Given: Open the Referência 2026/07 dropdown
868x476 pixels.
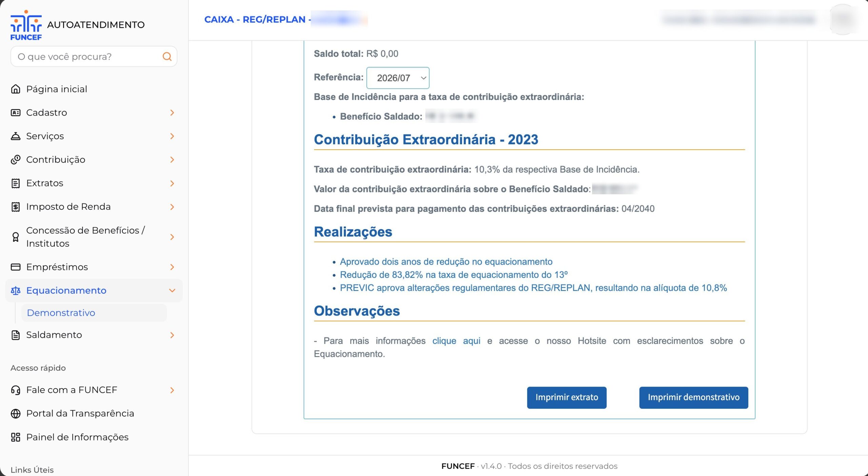Looking at the screenshot, I should 398,78.
